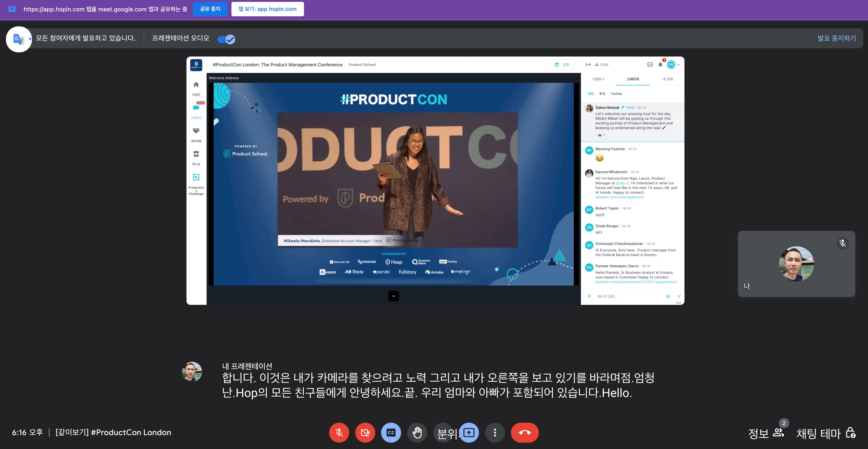The image size is (868, 449).
Task: Expand the YK profile menu chevron
Action: [x=678, y=64]
